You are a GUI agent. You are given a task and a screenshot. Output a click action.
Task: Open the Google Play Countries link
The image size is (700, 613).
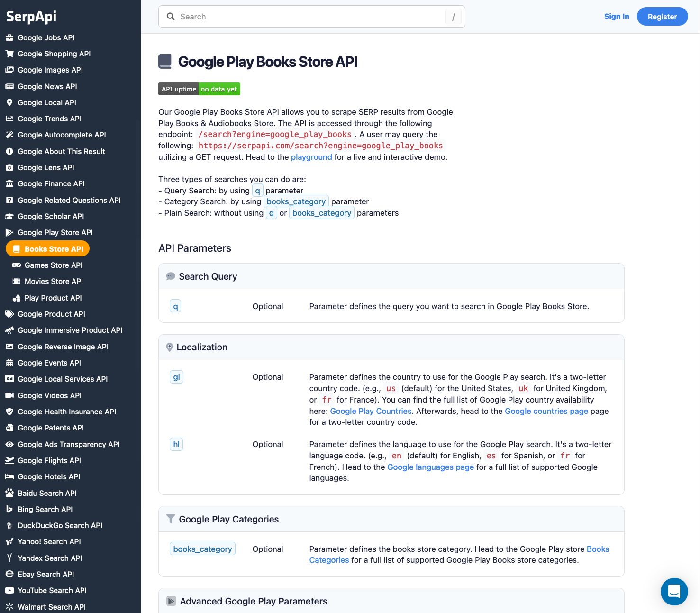click(371, 411)
